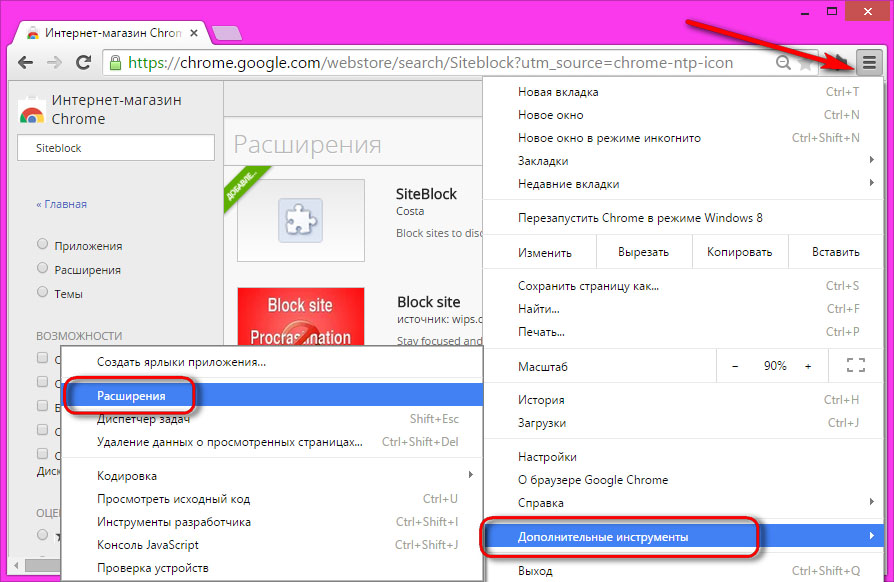
Task: Click the zoom magnifier icon in address bar
Action: 783,62
